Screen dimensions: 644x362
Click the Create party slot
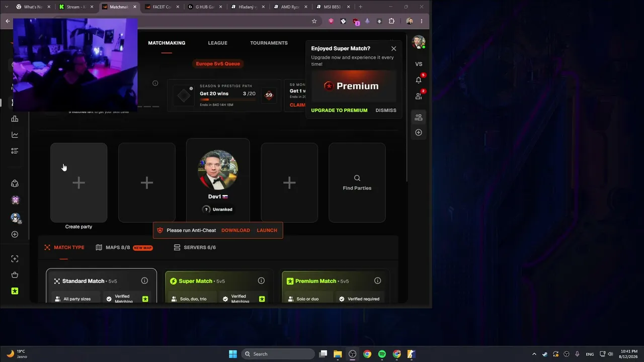point(78,183)
